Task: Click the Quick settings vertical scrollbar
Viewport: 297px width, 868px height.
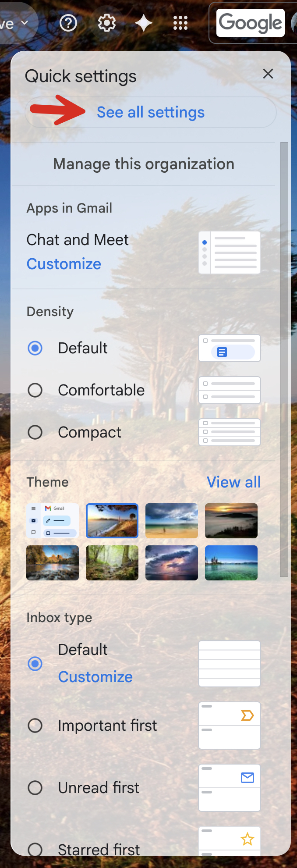Action: pos(284,359)
